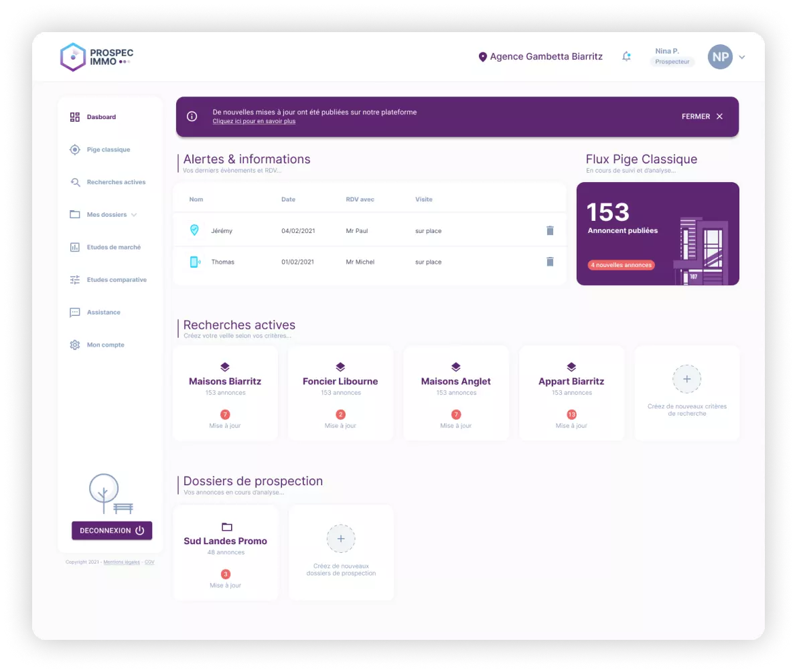Expand the Mes dossiers submenu chevron
This screenshot has width=797, height=672.
pyautogui.click(x=134, y=215)
